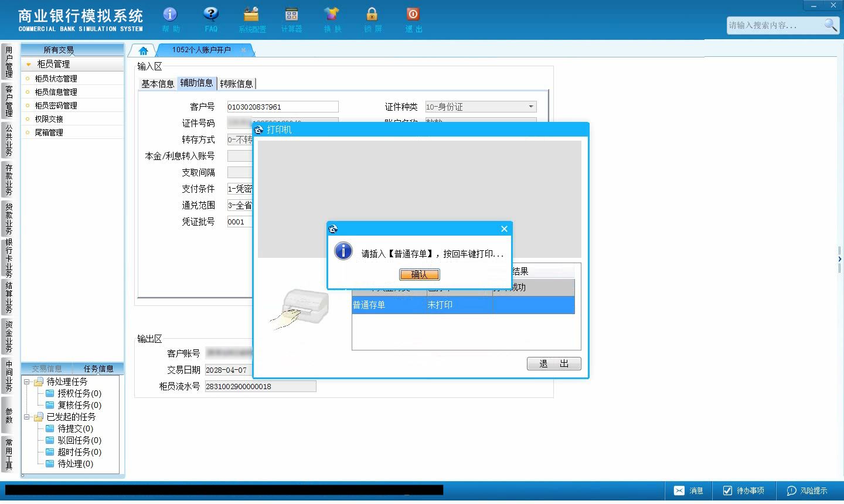Select 授权任务(0) in task tree
This screenshot has width=844, height=504.
79,394
